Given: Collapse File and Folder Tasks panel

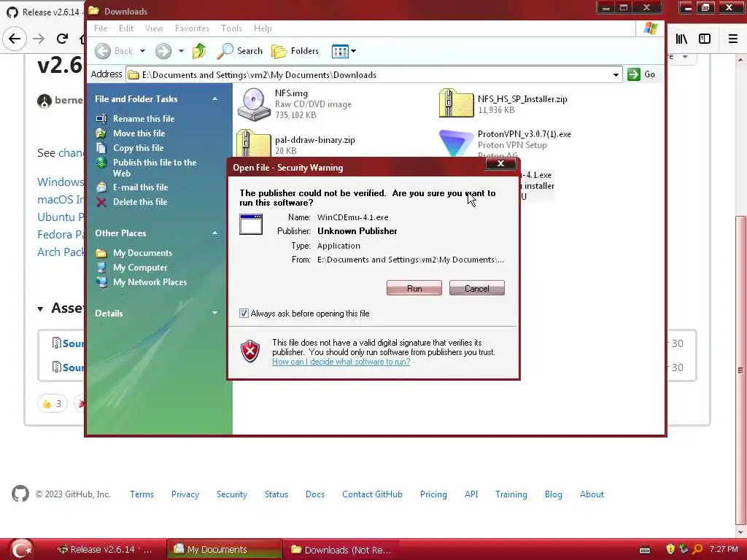Looking at the screenshot, I should point(215,99).
